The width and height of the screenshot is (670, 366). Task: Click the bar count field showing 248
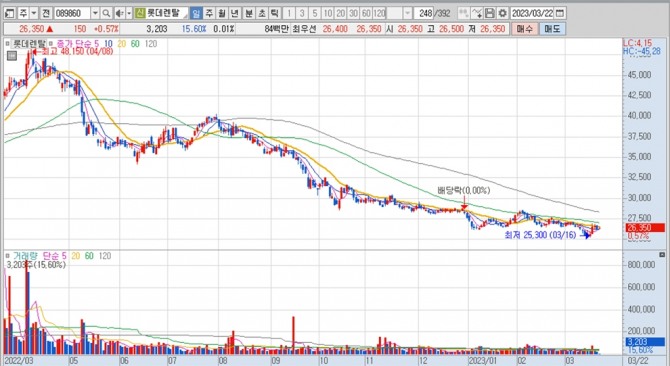(424, 13)
